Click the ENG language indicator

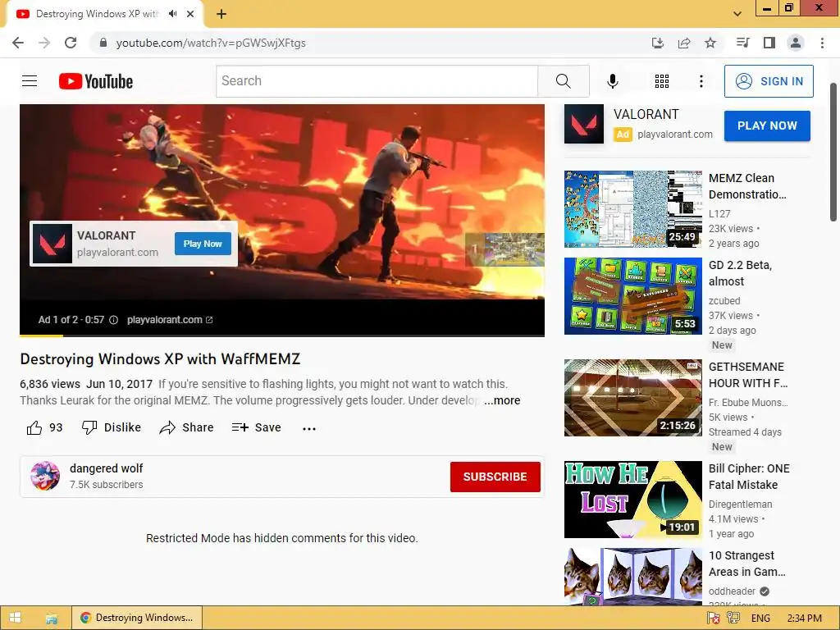coord(760,618)
